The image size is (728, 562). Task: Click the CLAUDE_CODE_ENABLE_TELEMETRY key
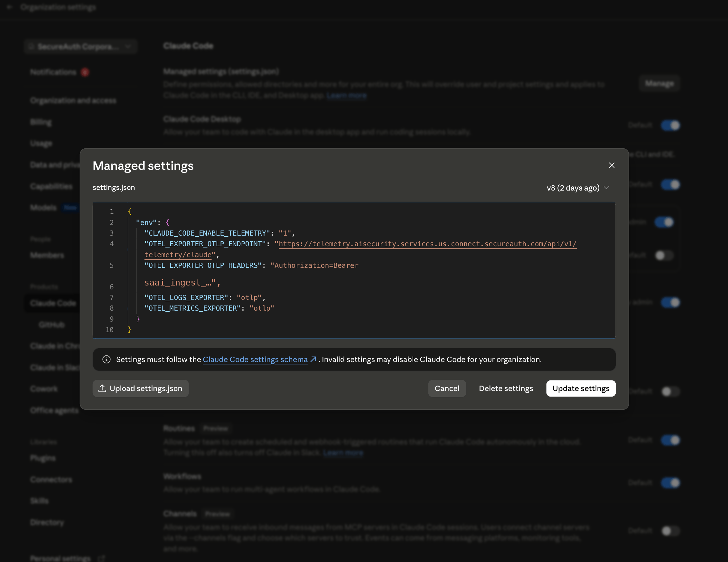[x=207, y=233]
